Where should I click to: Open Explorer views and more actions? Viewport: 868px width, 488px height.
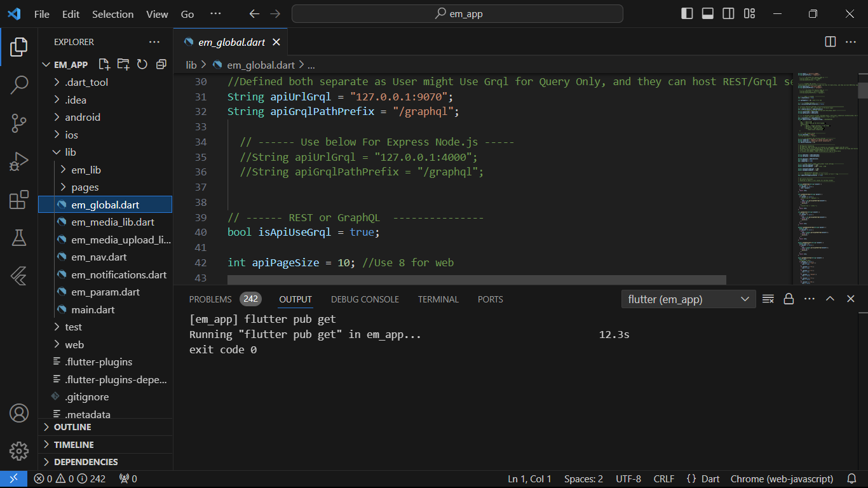click(x=154, y=42)
